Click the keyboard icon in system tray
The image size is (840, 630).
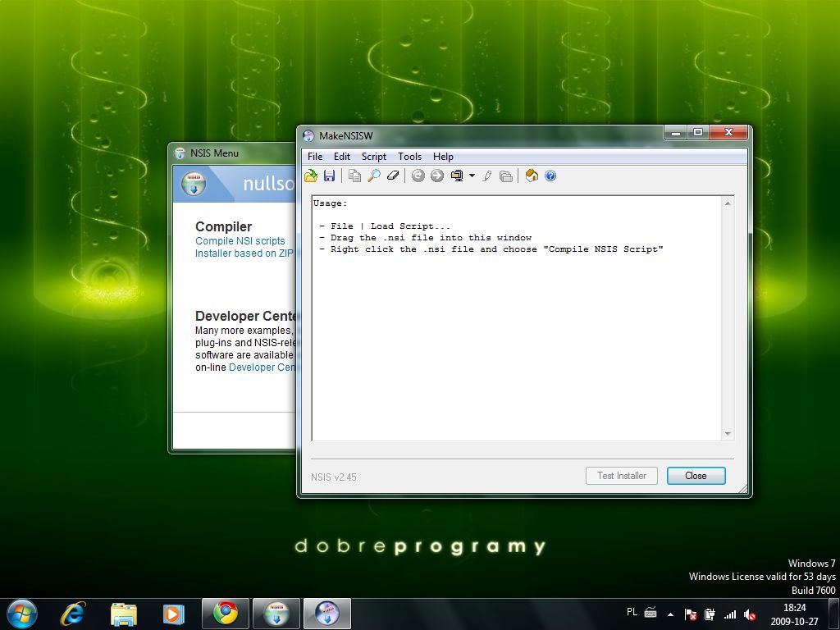(651, 612)
